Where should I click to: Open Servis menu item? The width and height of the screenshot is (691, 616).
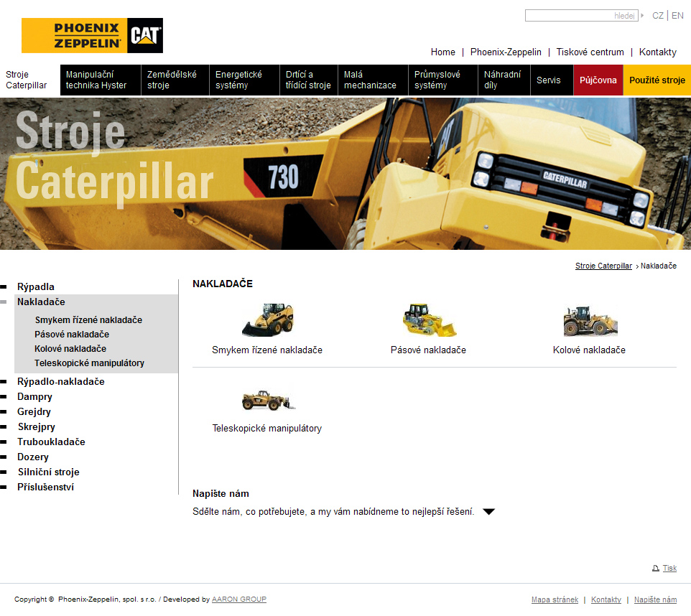click(552, 80)
